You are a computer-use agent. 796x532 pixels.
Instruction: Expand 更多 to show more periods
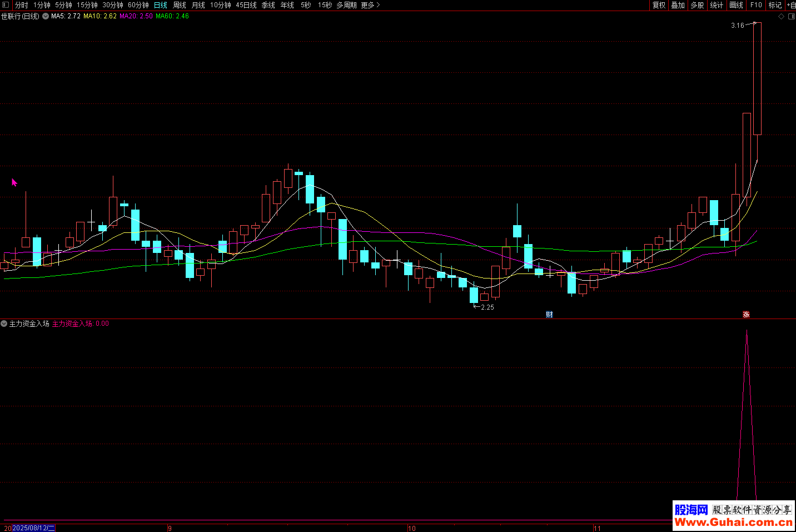(370, 5)
